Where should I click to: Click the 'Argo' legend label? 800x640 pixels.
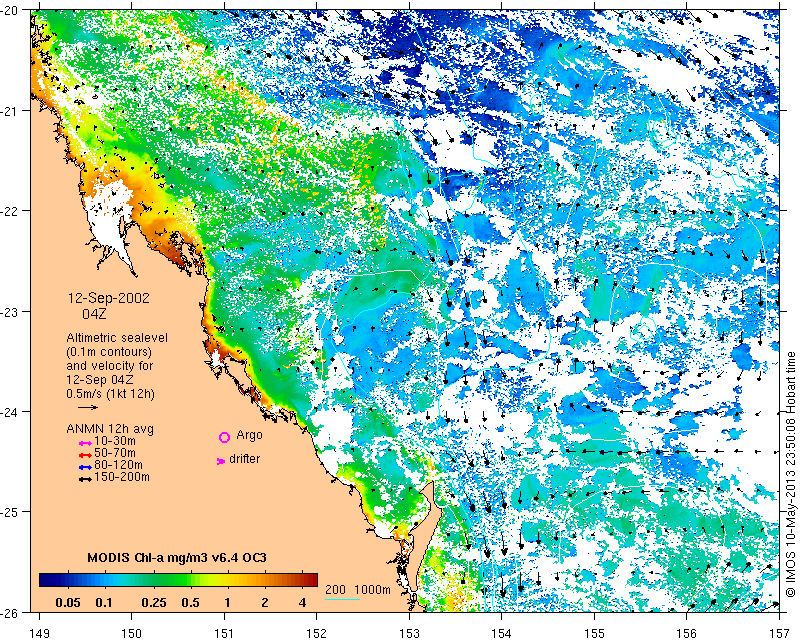[249, 435]
